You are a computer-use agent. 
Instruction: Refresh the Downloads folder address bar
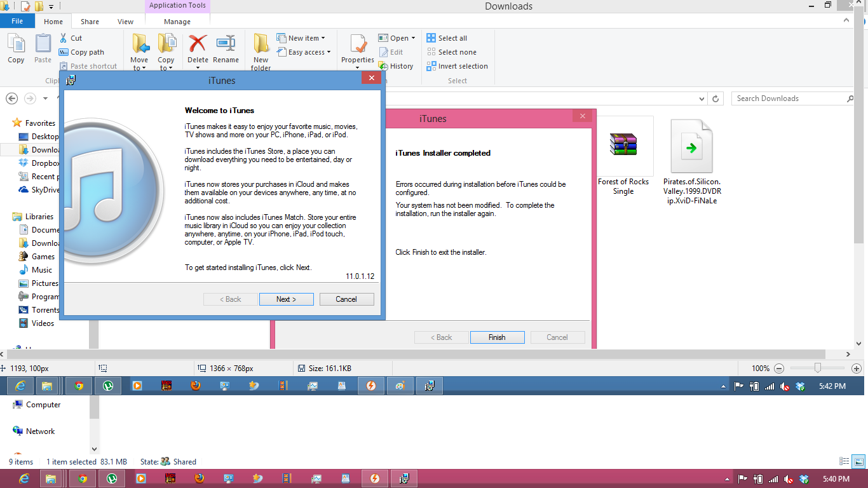(716, 98)
